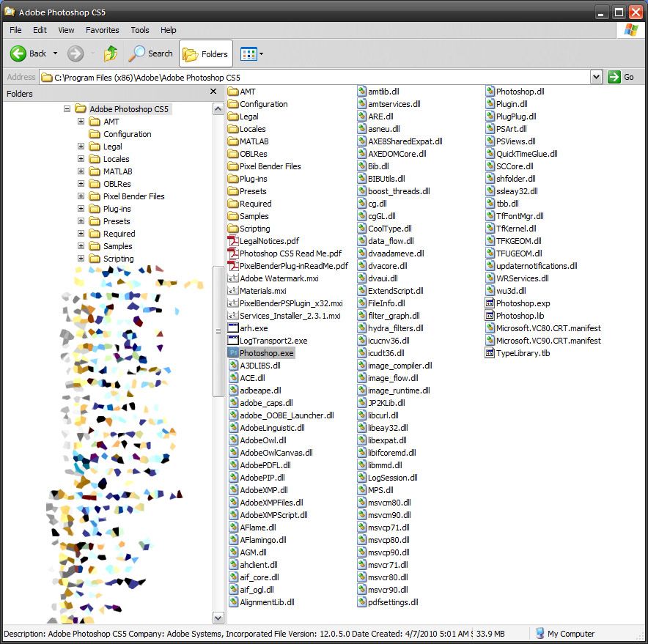Open the Edit menu
The height and width of the screenshot is (644, 648).
(x=40, y=30)
